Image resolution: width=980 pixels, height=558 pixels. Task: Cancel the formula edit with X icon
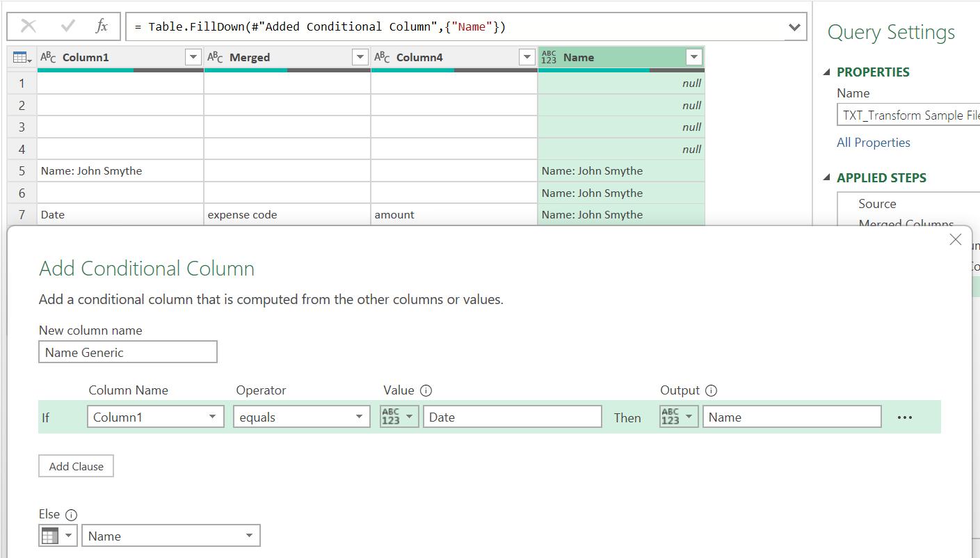click(x=29, y=26)
